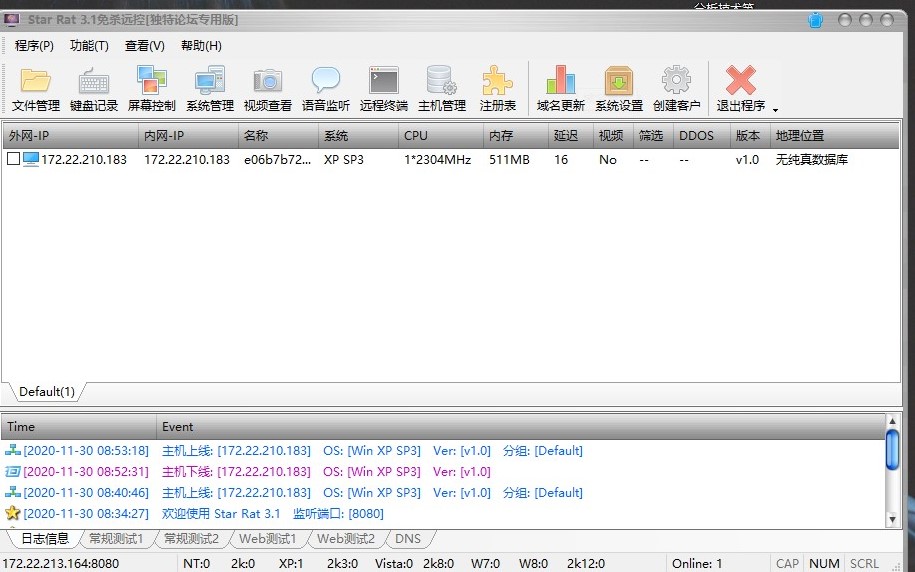This screenshot has width=915, height=572.
Task: Click the Star Rat app icon in title bar
Action: click(x=12, y=20)
